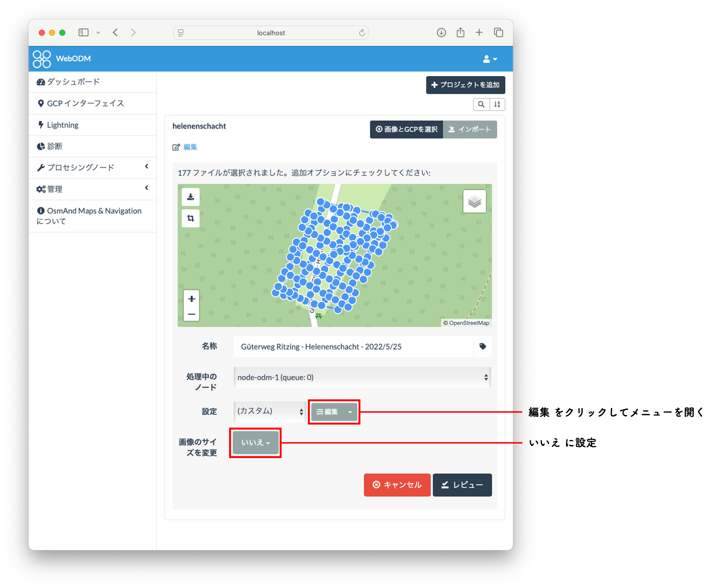
Task: Click the sort projects icon
Action: [497, 104]
